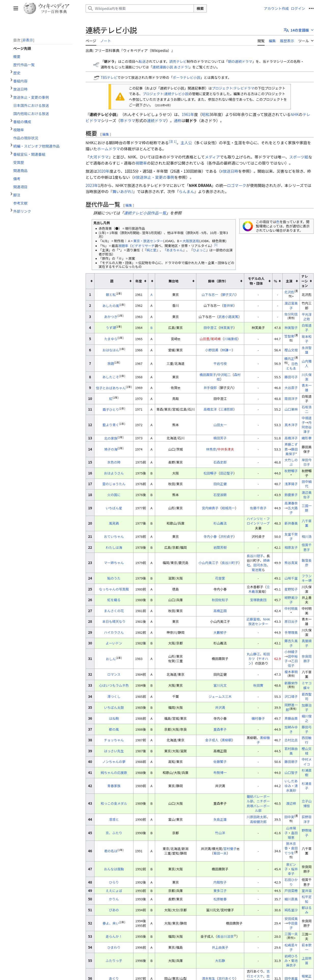Open the 14の言語版 language dropdown

tap(298, 30)
